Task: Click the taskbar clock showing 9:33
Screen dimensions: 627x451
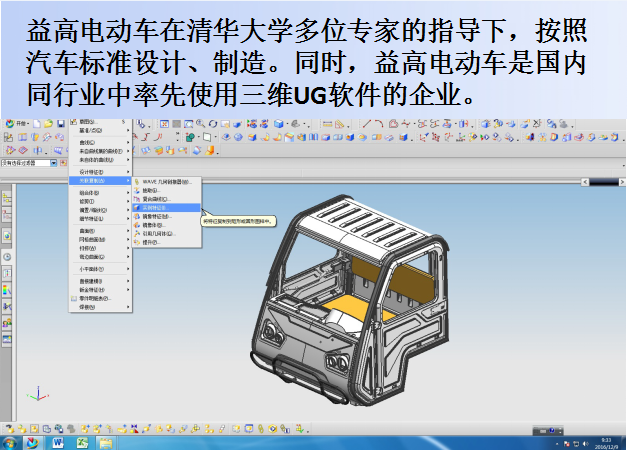Action: [606, 443]
